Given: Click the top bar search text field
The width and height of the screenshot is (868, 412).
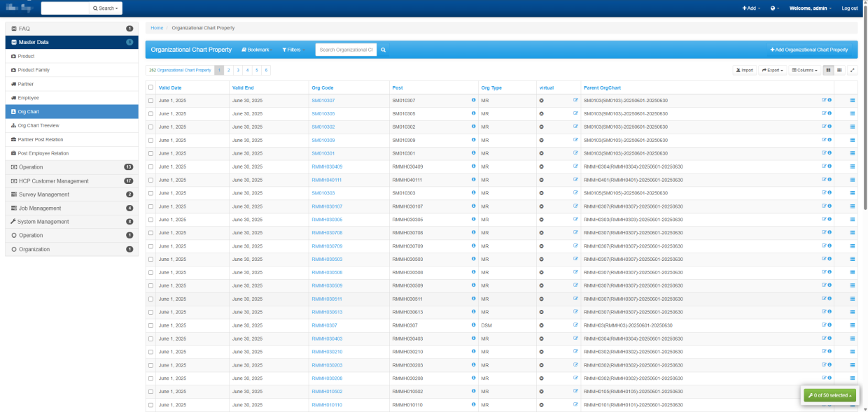Looking at the screenshot, I should 65,8.
